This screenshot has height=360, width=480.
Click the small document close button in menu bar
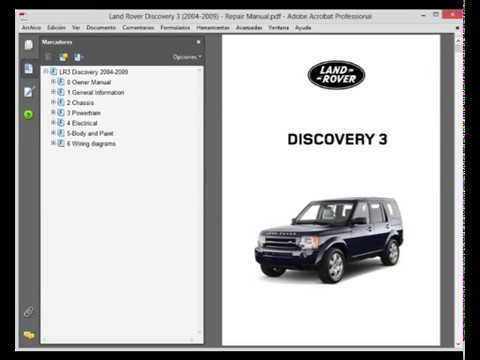tap(458, 28)
